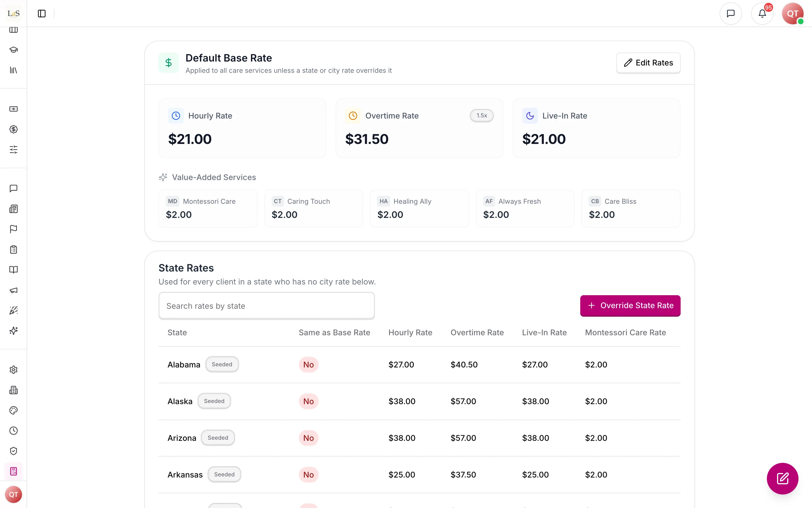Viewport: 812px width, 508px height.
Task: Click the Healing Ally service card
Action: (x=420, y=208)
